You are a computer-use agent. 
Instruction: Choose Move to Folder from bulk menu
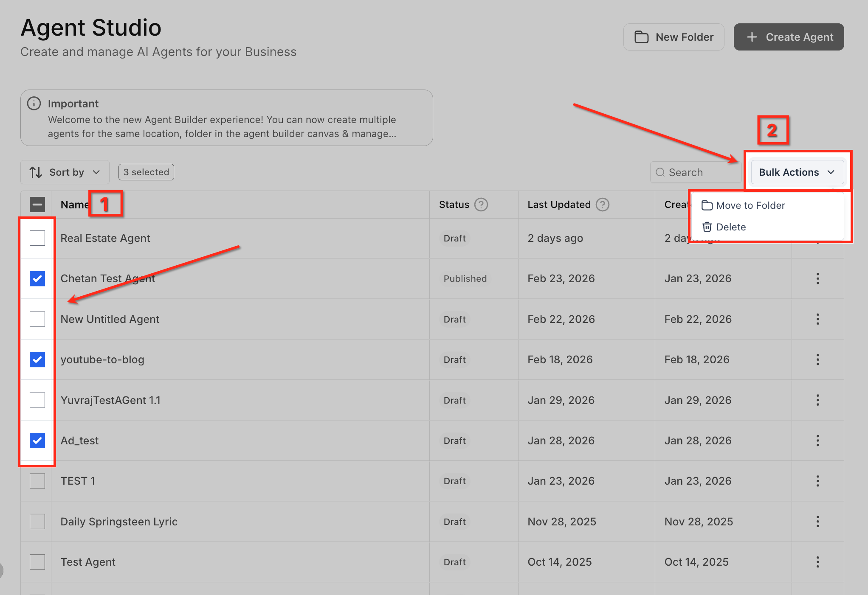tap(750, 206)
